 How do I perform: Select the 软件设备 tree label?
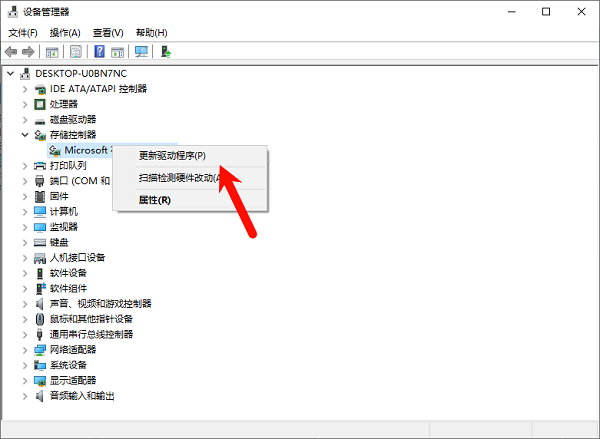[68, 273]
